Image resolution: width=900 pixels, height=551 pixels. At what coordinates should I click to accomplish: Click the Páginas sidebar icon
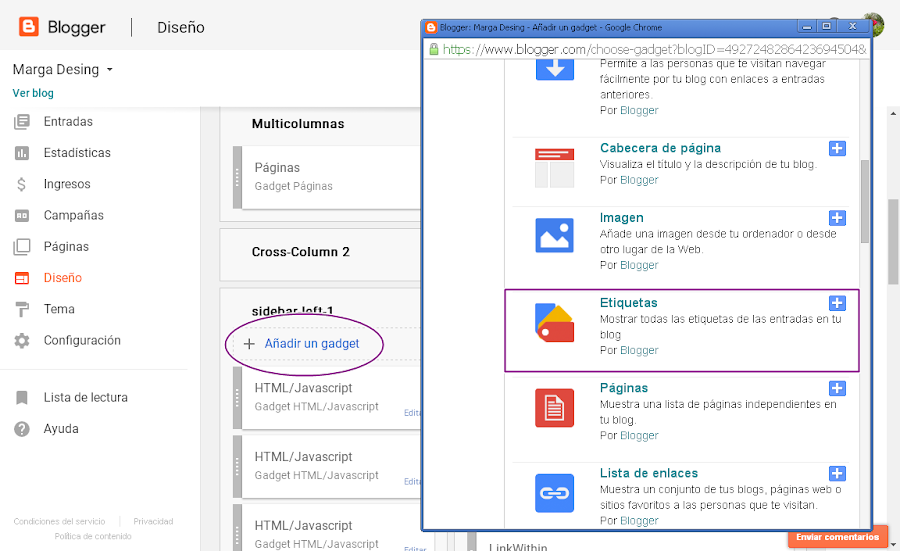[22, 247]
